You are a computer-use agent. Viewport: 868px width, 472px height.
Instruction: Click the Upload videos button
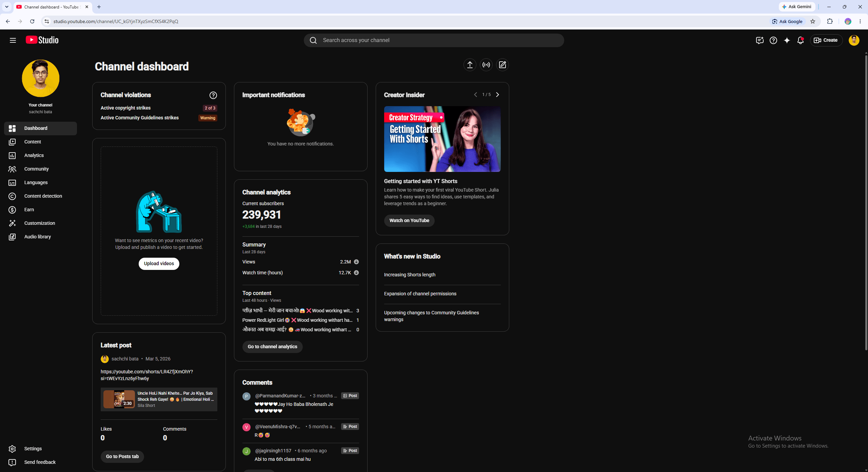159,264
